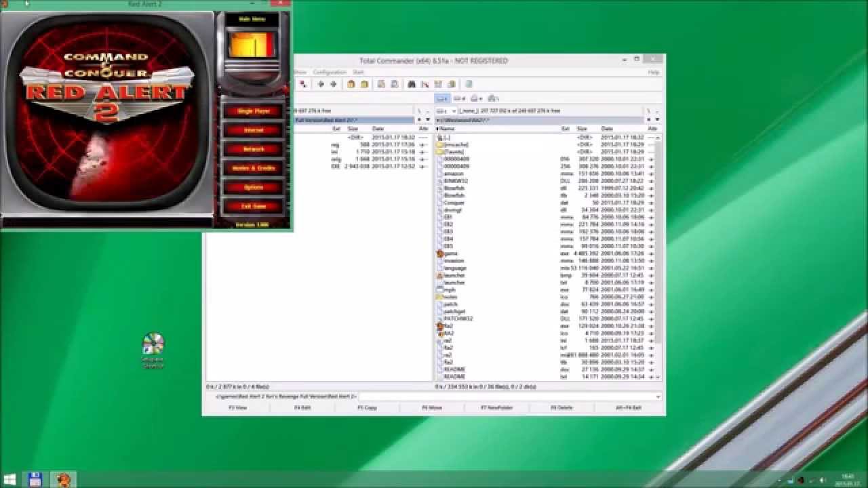Click the F4 Edit button

pyautogui.click(x=302, y=407)
